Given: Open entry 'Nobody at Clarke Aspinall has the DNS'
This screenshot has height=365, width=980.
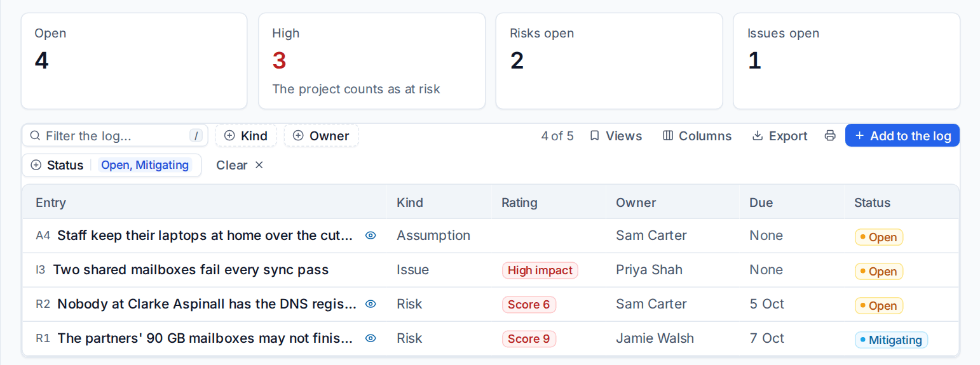Looking at the screenshot, I should [207, 304].
